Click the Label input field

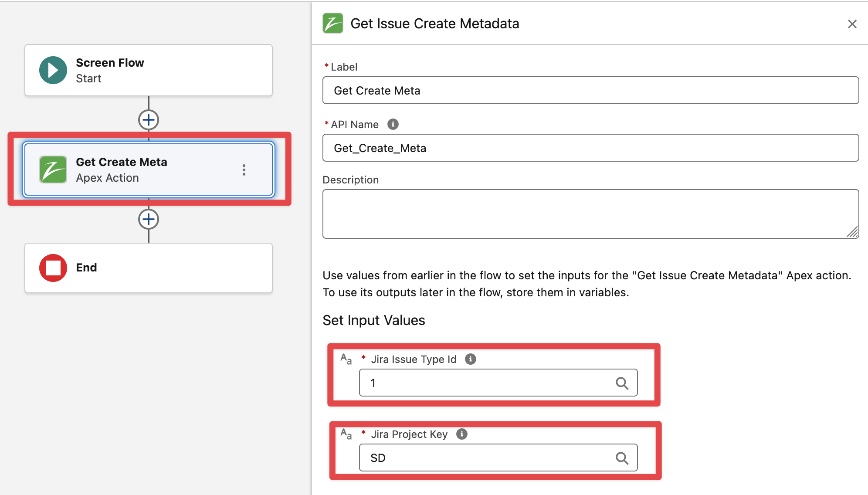click(590, 91)
